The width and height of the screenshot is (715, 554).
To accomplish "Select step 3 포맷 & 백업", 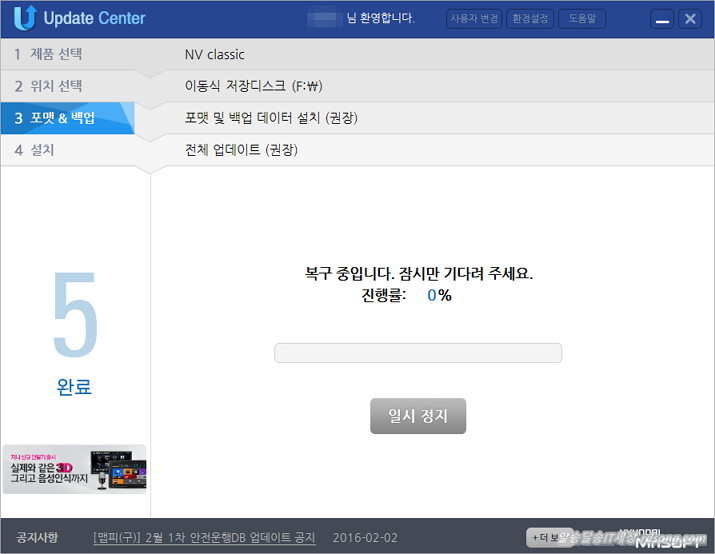I will [x=67, y=118].
